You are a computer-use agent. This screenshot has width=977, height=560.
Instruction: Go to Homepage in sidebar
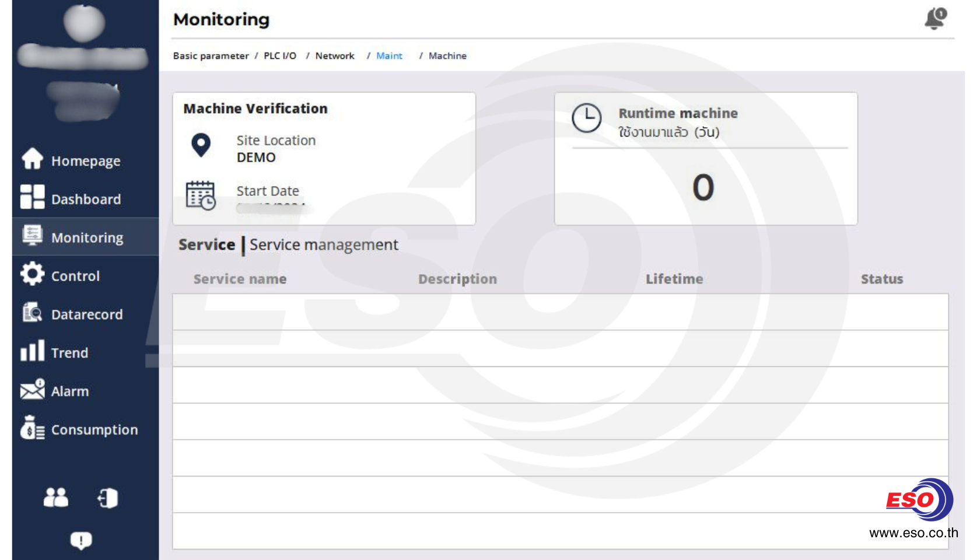coord(85,160)
